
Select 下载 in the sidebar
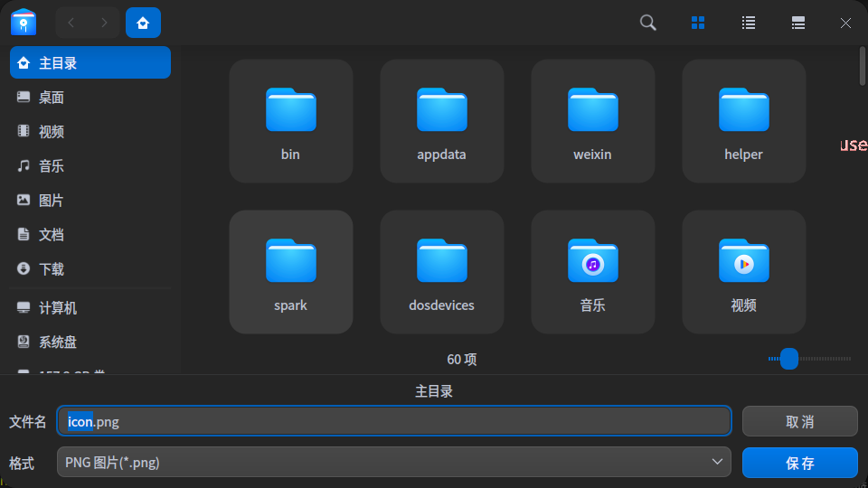52,269
